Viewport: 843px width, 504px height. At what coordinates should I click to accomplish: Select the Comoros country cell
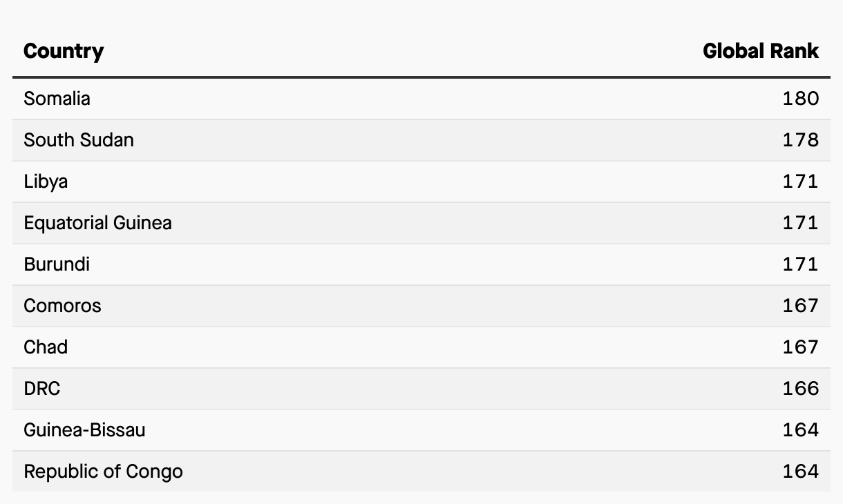pyautogui.click(x=62, y=306)
